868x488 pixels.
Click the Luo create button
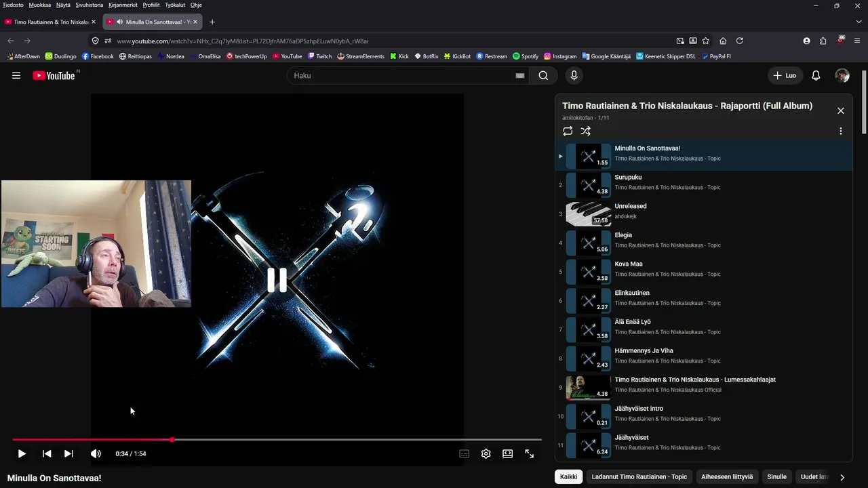[x=785, y=75]
